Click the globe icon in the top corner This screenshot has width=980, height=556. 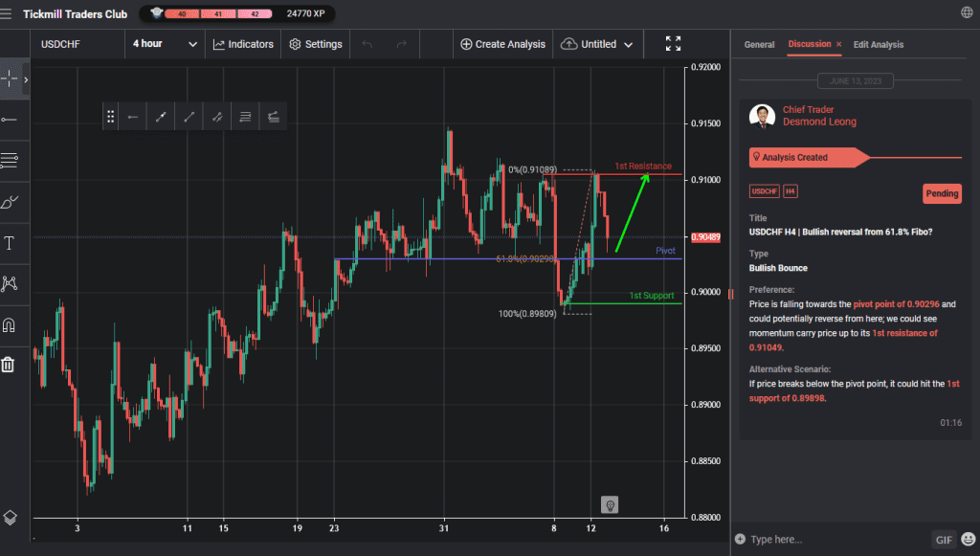965,13
